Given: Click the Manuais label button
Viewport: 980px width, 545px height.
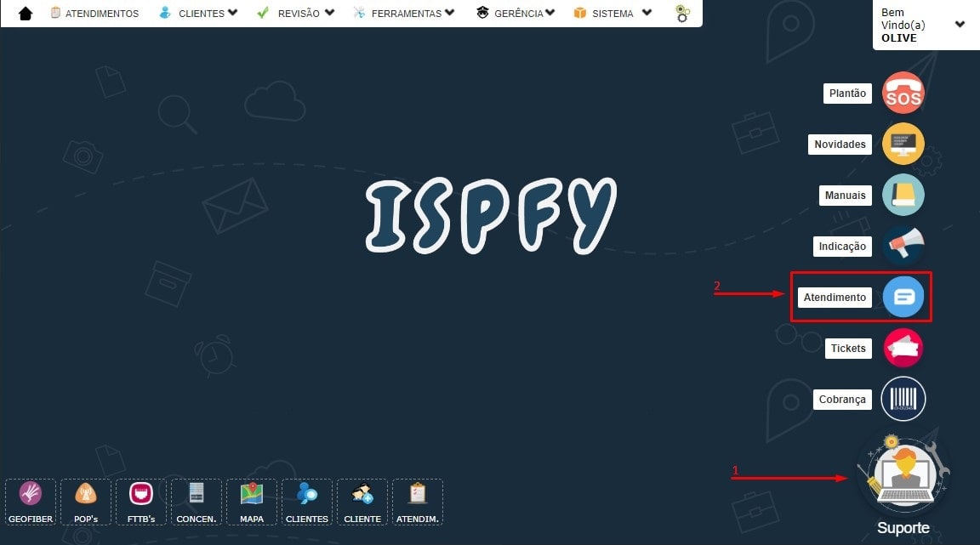Looking at the screenshot, I should (845, 195).
